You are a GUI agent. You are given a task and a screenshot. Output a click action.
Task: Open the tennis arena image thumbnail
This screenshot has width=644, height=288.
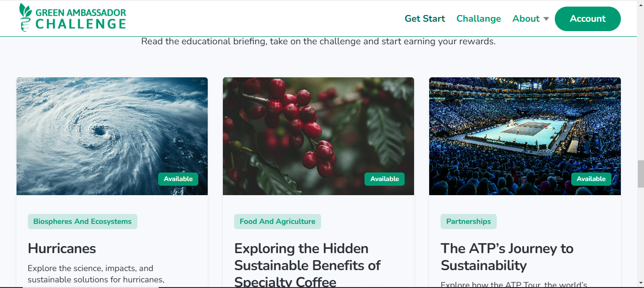coord(525,136)
